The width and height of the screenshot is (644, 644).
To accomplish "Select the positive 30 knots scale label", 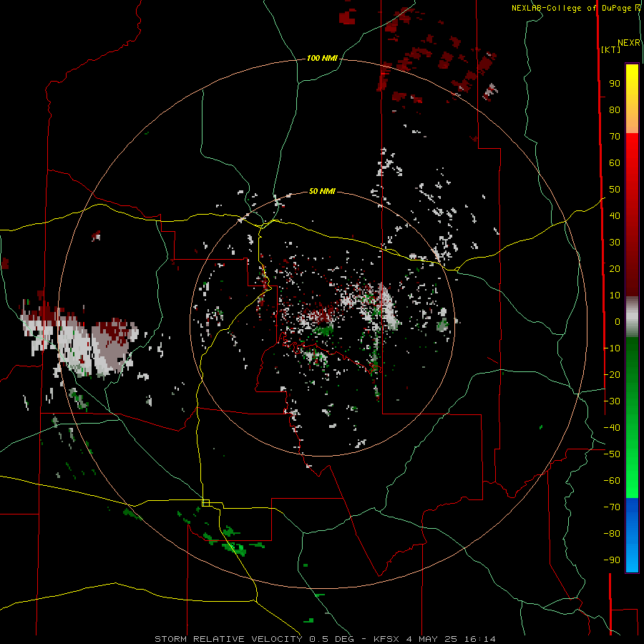I will (615, 243).
